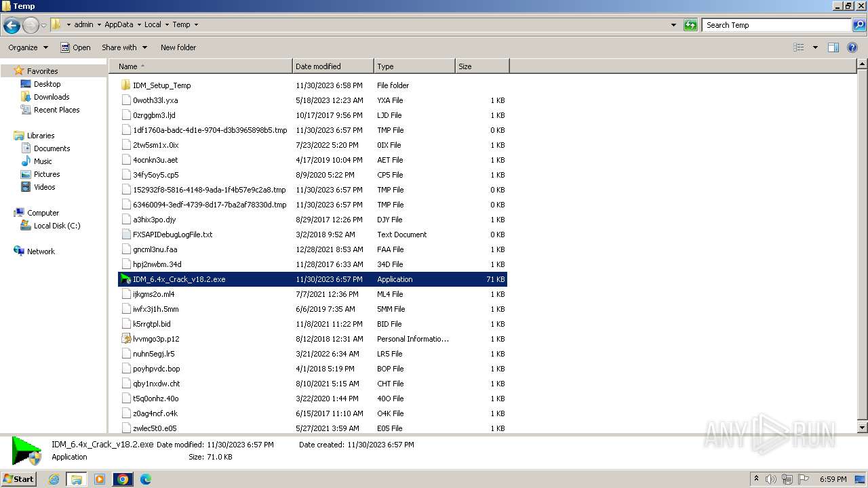
Task: Open Local Disk (C:)
Action: (x=57, y=226)
